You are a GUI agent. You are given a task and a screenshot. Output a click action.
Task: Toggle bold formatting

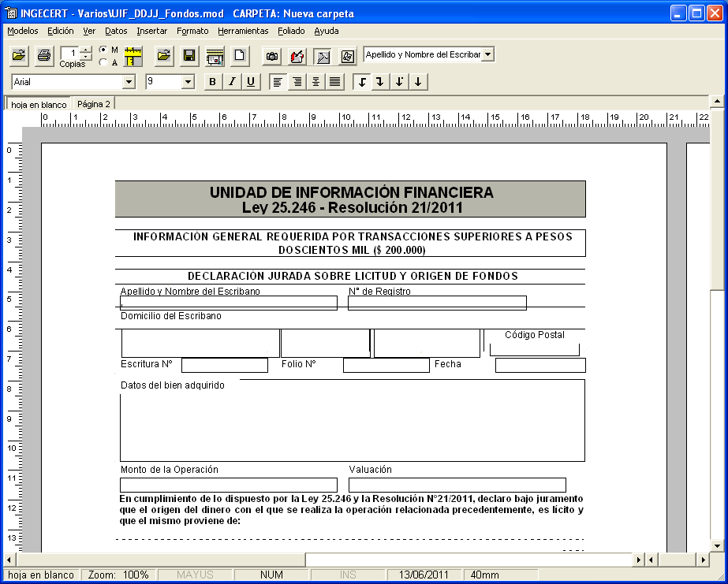(213, 82)
